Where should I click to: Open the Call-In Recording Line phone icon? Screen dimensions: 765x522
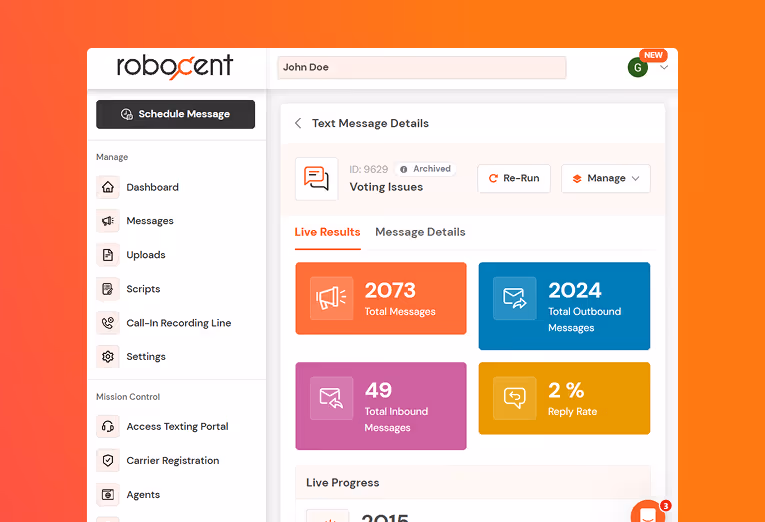tap(108, 322)
